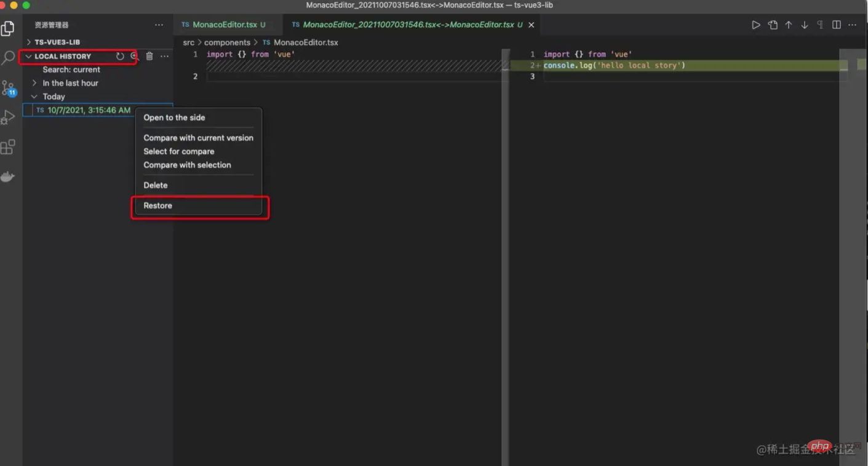Collapse the Local History section
Viewport: 868px width, 466px height.
28,57
